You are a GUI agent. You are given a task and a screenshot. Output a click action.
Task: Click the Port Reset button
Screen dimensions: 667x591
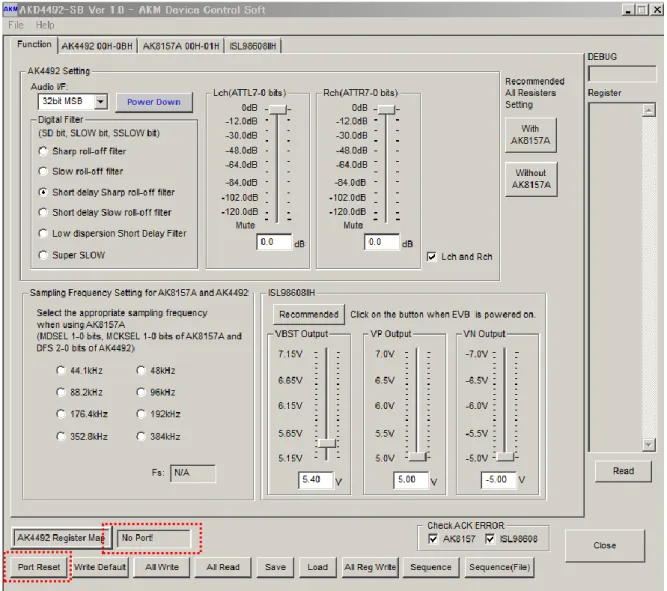point(39,567)
